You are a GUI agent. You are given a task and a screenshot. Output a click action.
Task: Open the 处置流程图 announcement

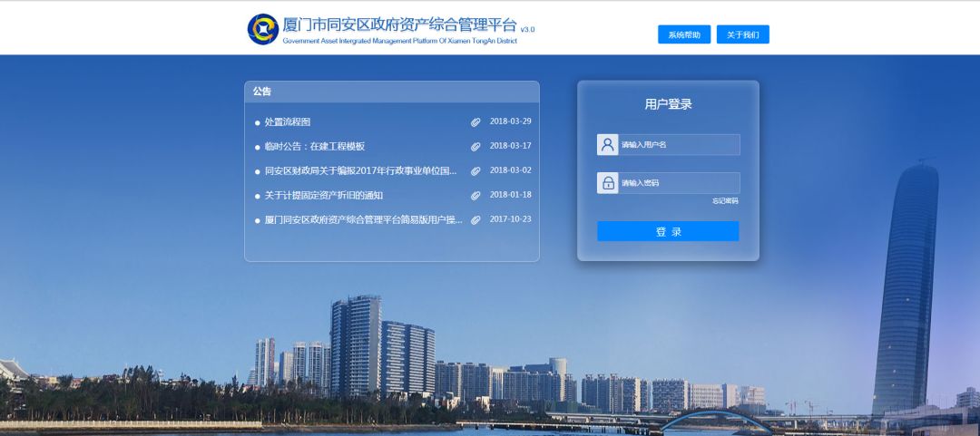pyautogui.click(x=288, y=122)
